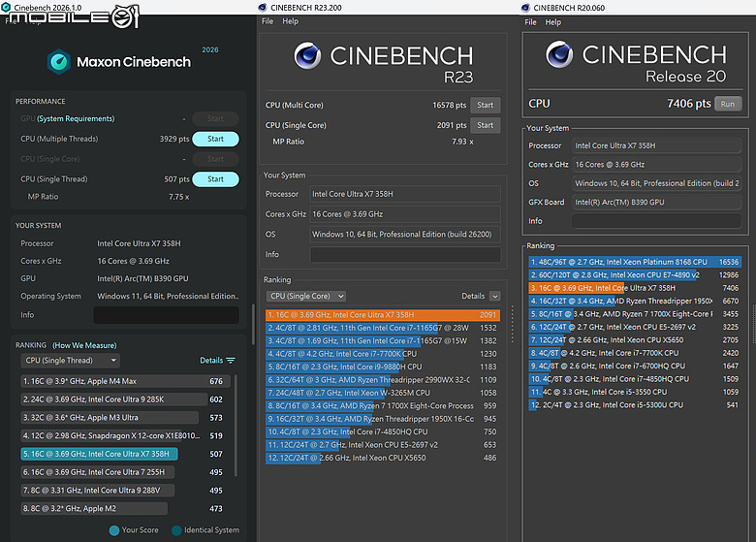The height and width of the screenshot is (542, 756).
Task: Select the Xeon X5650 row in R23
Action: 382,458
